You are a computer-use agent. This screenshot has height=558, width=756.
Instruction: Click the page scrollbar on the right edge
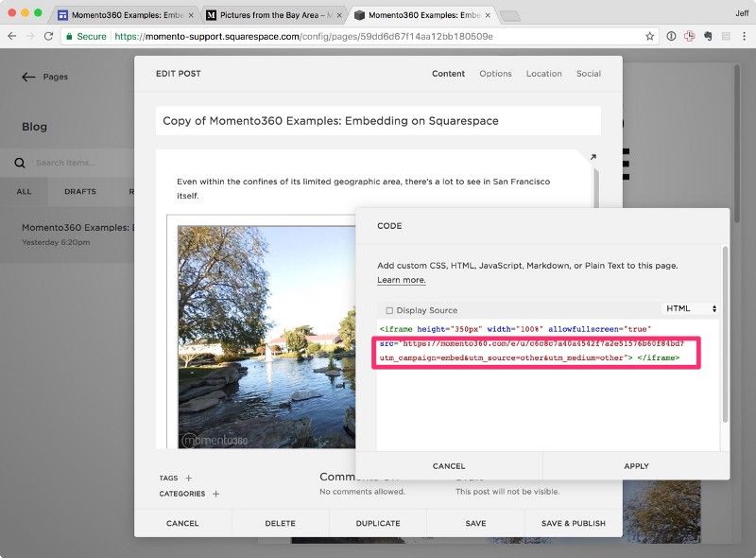[737, 144]
